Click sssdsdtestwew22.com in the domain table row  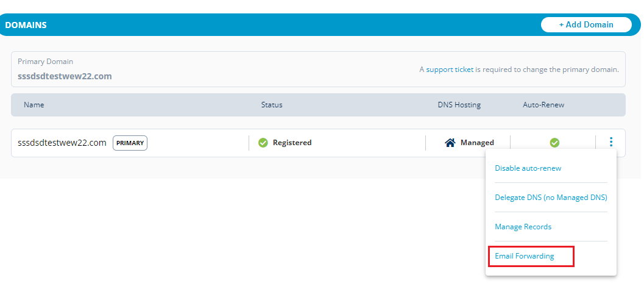(x=62, y=143)
